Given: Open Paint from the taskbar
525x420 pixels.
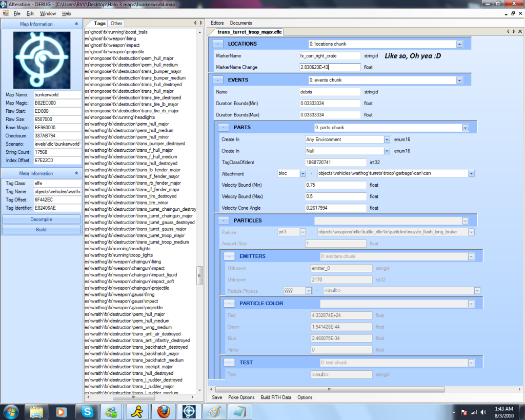Looking at the screenshot, I should (x=214, y=412).
